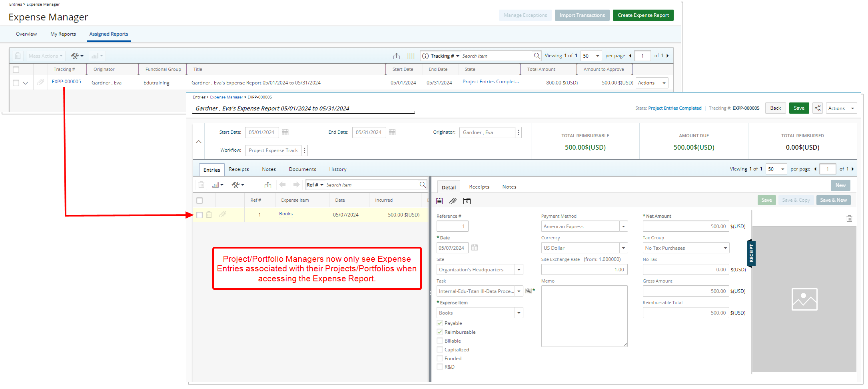868x389 pixels.
Task: Open the report-level Receipts tab
Action: point(239,169)
